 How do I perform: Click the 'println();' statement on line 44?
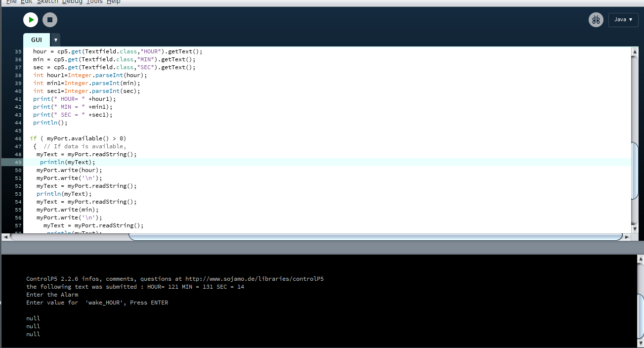pyautogui.click(x=50, y=123)
